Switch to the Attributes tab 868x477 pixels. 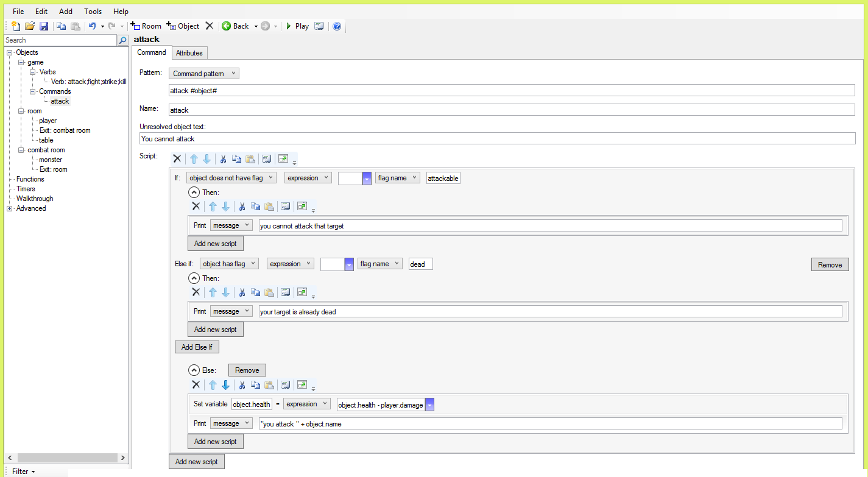(189, 53)
